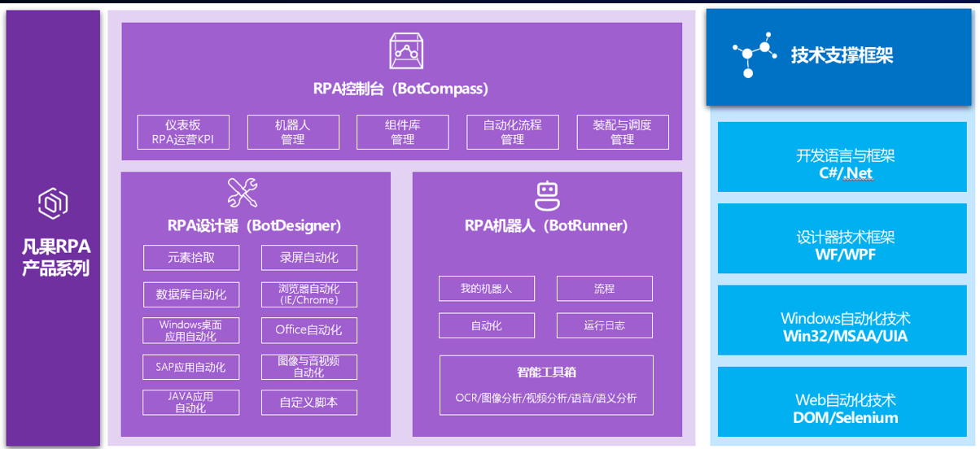Click the Web自动化技术 DOM/Selenium tile

(x=842, y=402)
